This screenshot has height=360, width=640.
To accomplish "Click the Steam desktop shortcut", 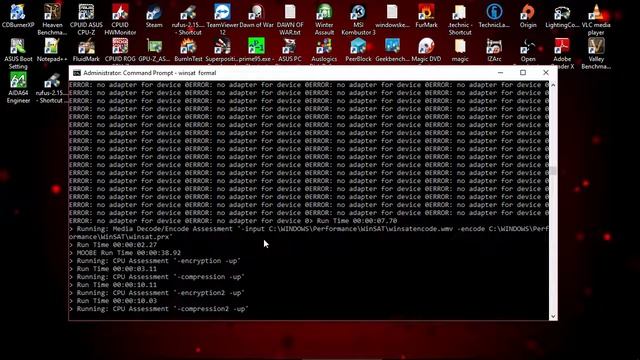I will point(154,16).
